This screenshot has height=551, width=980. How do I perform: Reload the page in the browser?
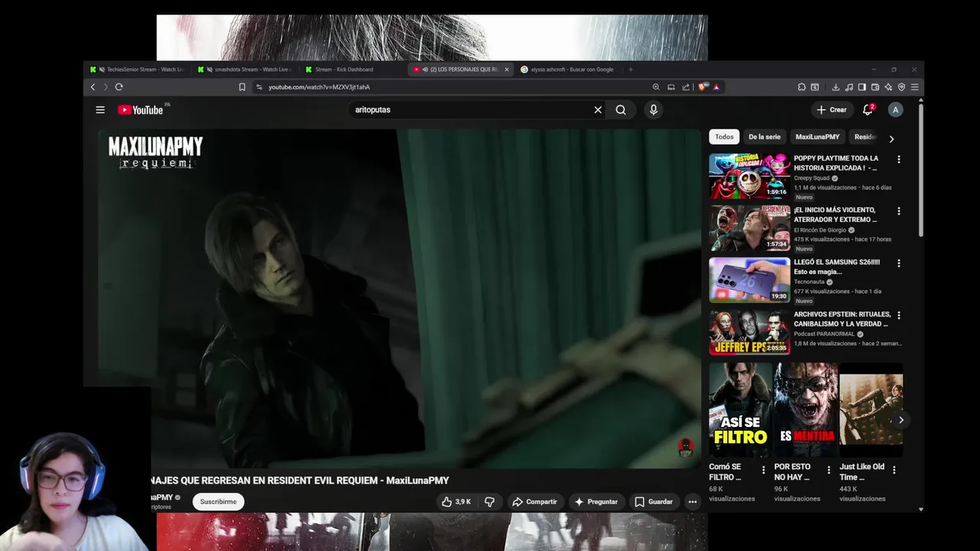pos(119,87)
